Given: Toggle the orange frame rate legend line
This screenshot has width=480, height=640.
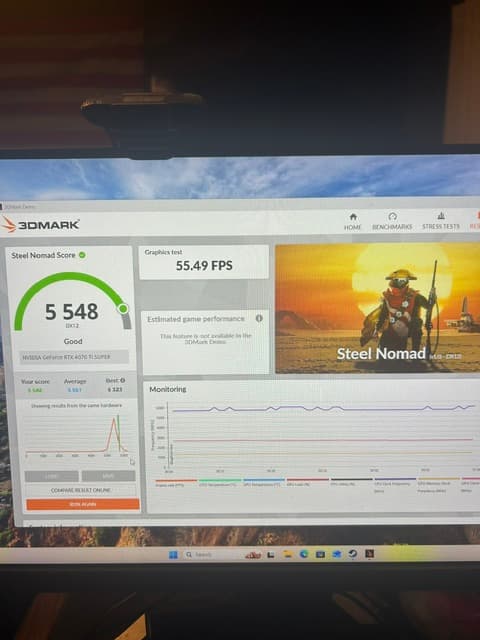Looking at the screenshot, I should click(x=176, y=480).
